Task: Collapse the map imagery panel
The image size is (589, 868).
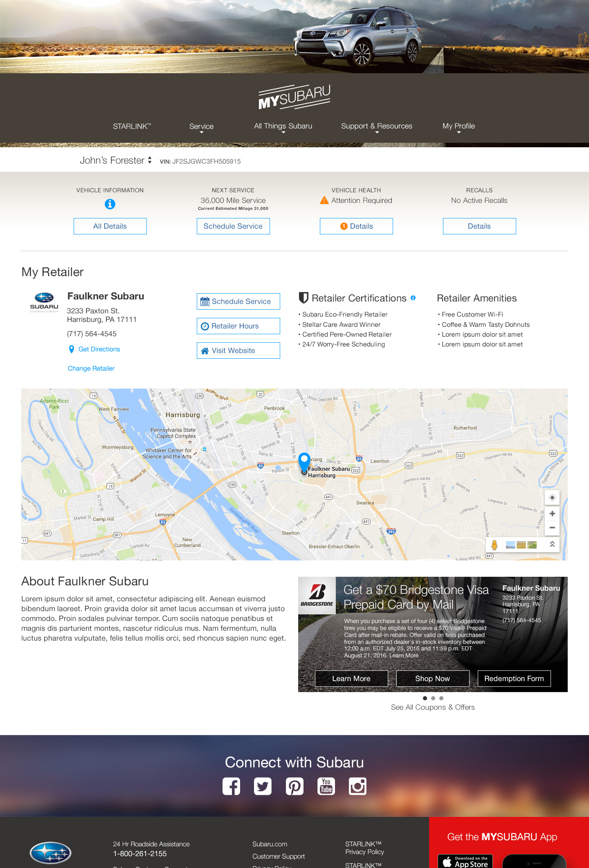Action: (x=552, y=544)
